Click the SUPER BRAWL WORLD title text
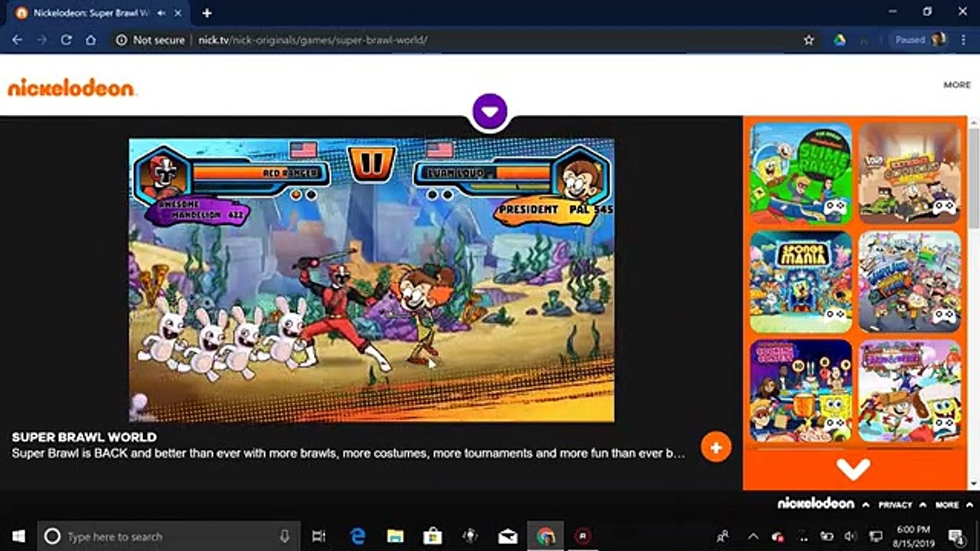980x551 pixels. click(x=84, y=438)
